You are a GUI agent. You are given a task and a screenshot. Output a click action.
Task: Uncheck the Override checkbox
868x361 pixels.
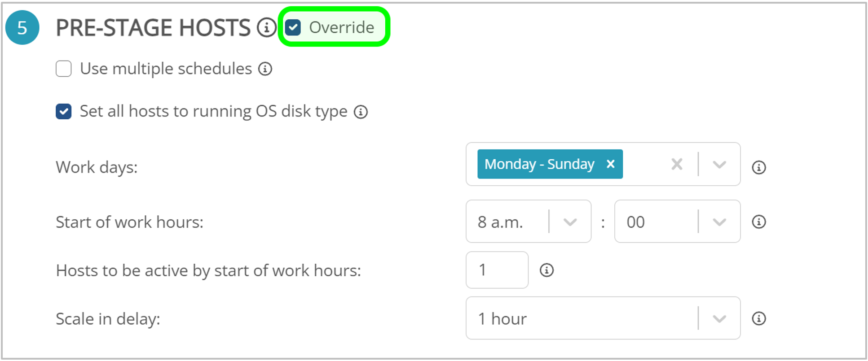pyautogui.click(x=293, y=28)
